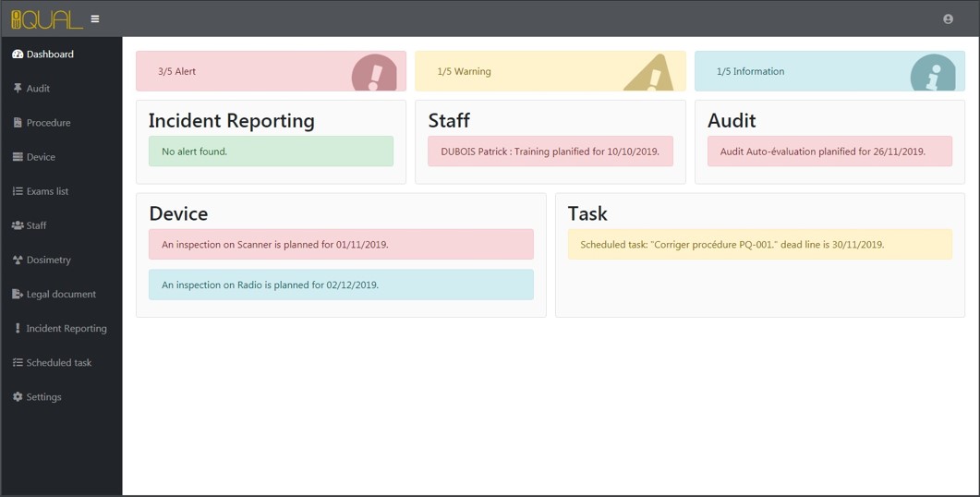Click the Device card heading
The image size is (980, 497).
point(178,213)
